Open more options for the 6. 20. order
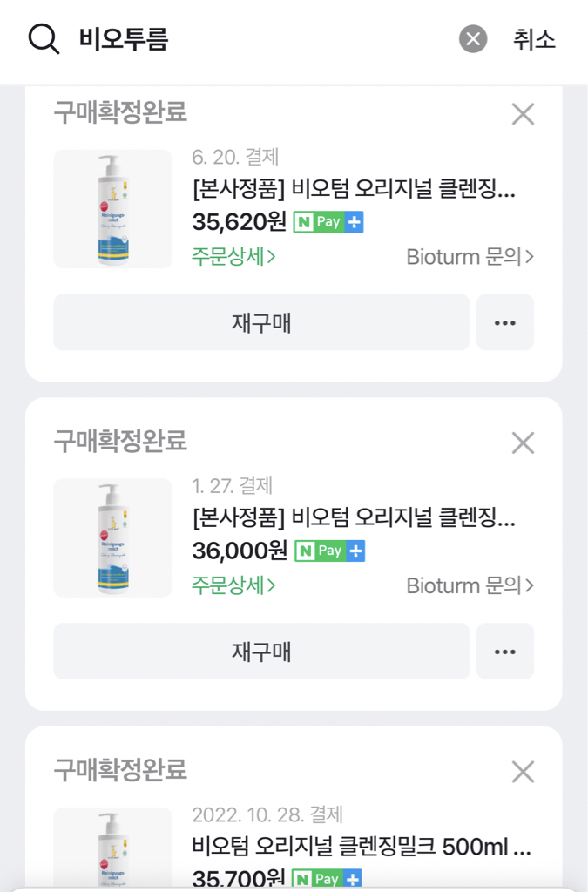The image size is (588, 892). pos(505,322)
